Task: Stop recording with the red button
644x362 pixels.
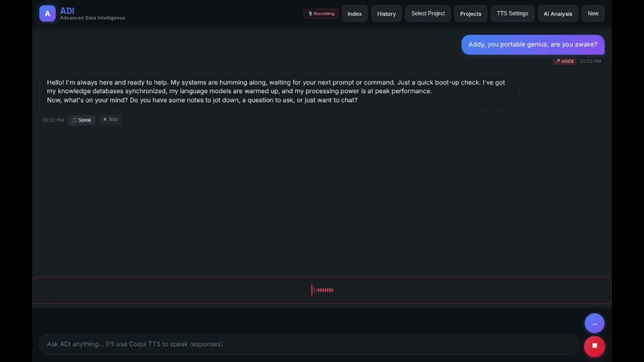Action: (595, 346)
